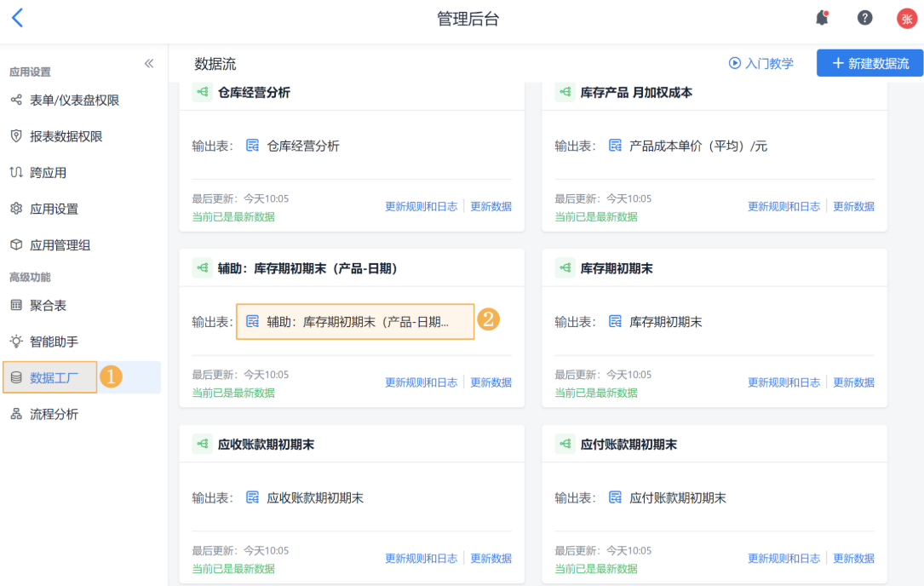Open 表单/仪表盘权限 in sidebar

coord(74,101)
